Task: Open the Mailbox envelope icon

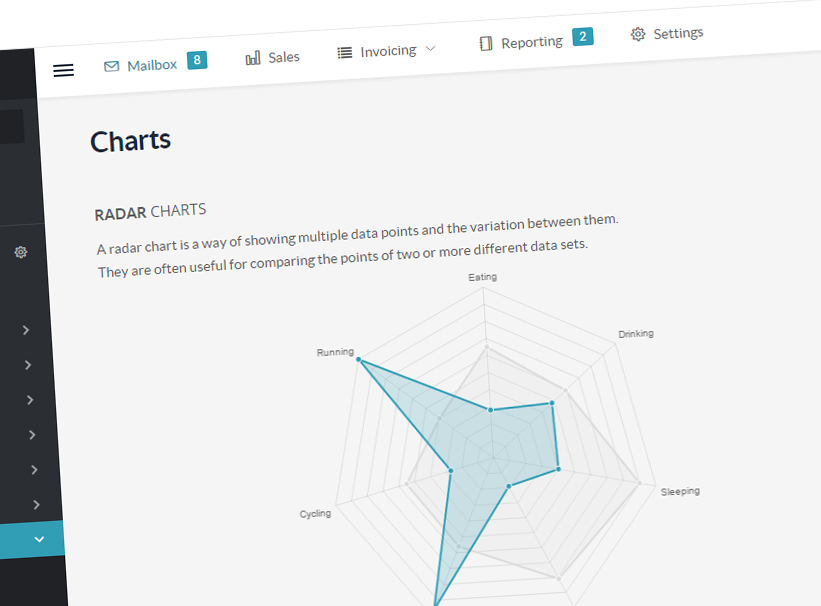Action: click(x=112, y=67)
